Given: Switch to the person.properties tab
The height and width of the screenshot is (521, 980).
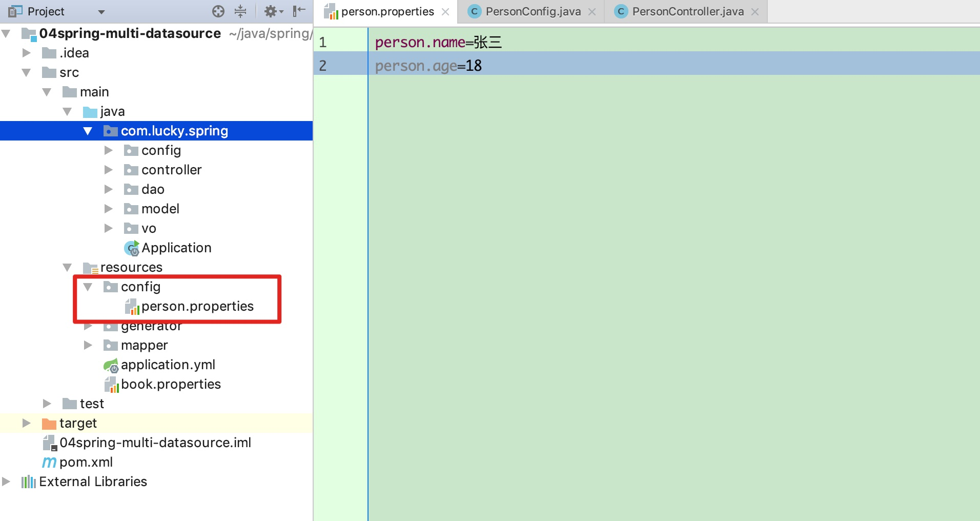Looking at the screenshot, I should tap(387, 11).
